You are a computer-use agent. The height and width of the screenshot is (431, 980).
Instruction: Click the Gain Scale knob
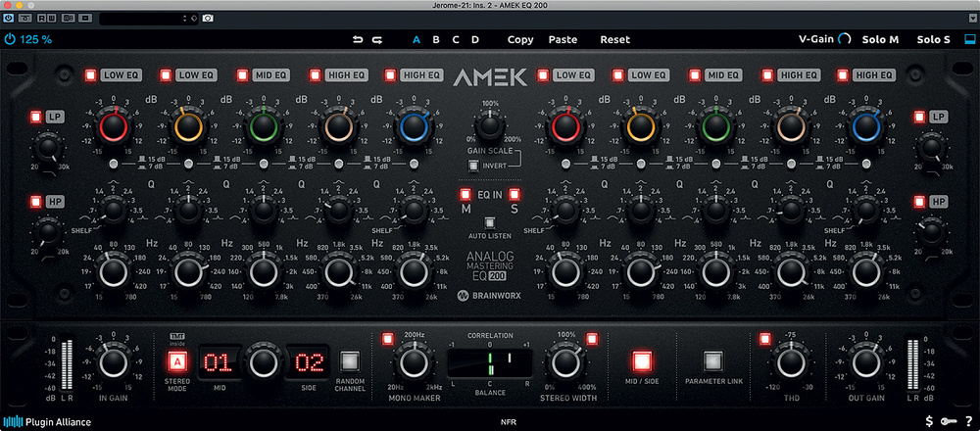coord(490,125)
